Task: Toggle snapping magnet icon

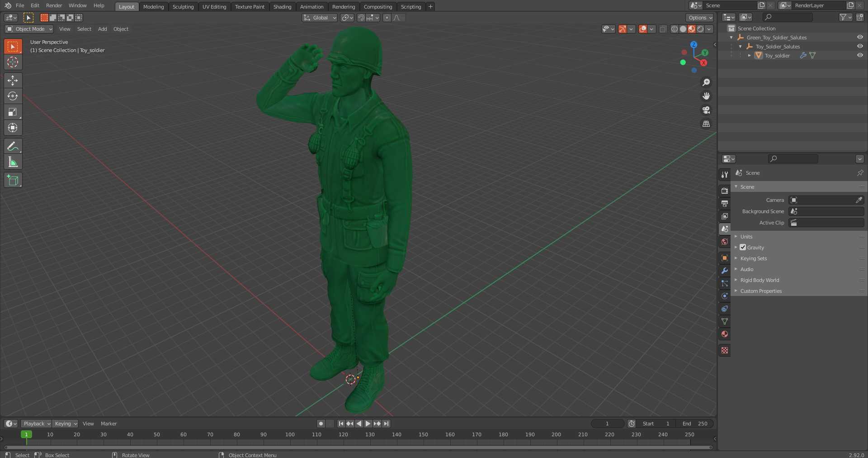Action: click(361, 18)
